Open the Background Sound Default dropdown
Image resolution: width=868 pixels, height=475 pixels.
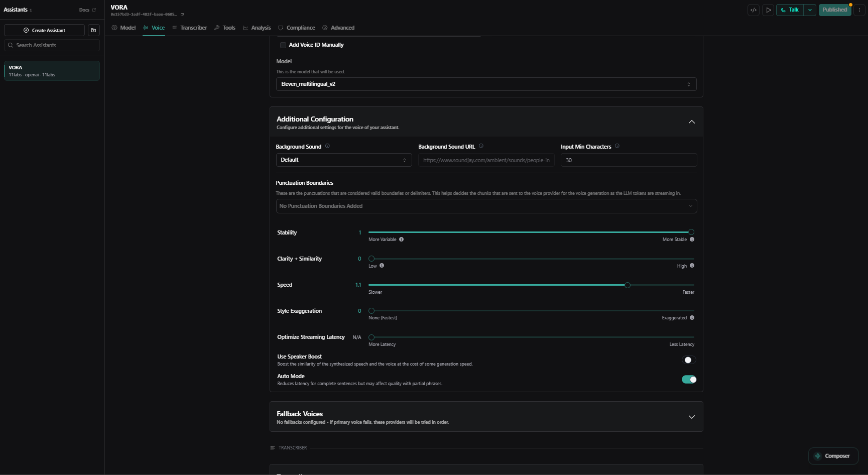pos(344,160)
